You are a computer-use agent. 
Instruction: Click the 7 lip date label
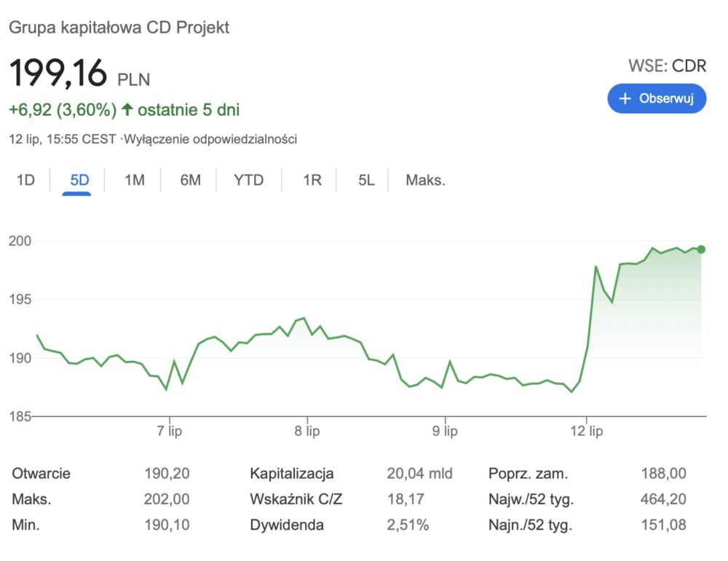click(169, 431)
